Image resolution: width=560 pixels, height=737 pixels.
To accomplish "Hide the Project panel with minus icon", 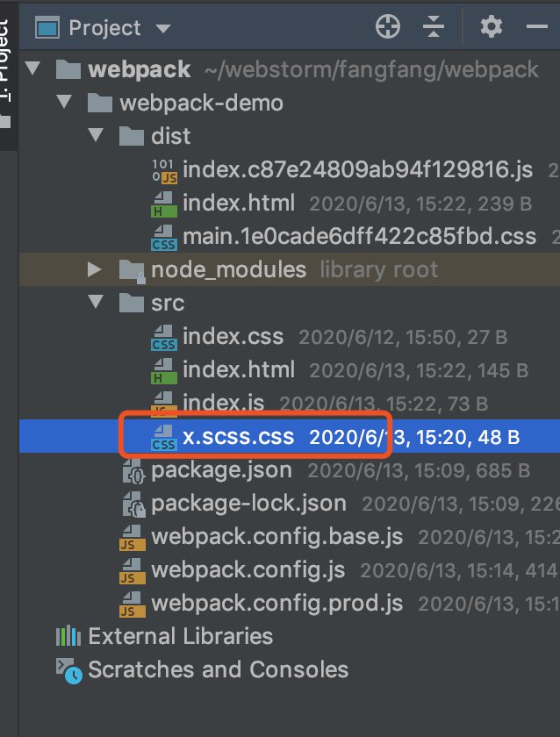I will pyautogui.click(x=536, y=27).
